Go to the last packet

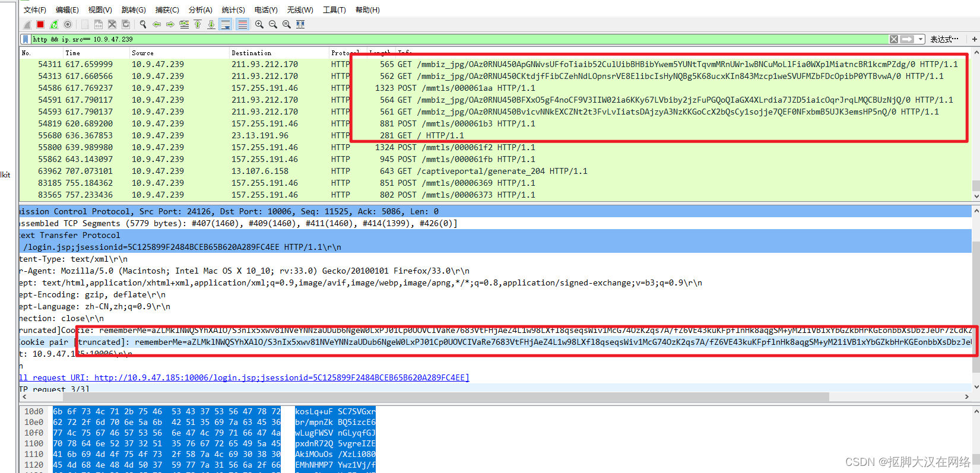coord(211,24)
